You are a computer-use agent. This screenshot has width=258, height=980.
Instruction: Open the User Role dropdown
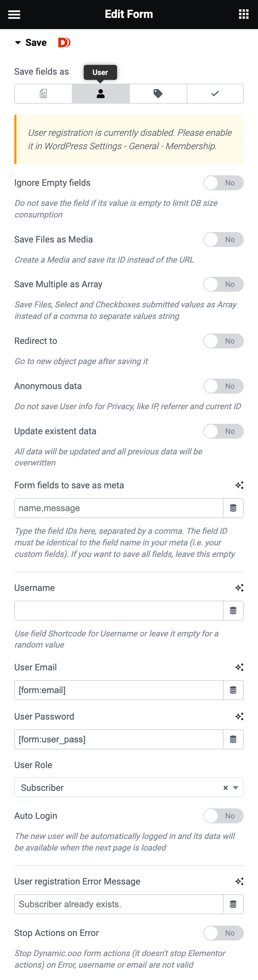click(236, 788)
